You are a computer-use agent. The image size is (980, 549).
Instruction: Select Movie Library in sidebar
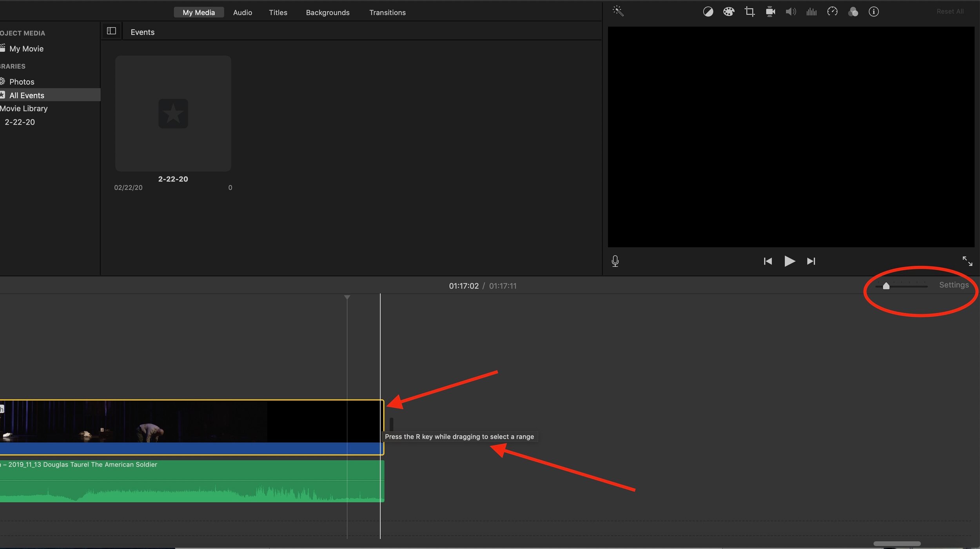24,108
